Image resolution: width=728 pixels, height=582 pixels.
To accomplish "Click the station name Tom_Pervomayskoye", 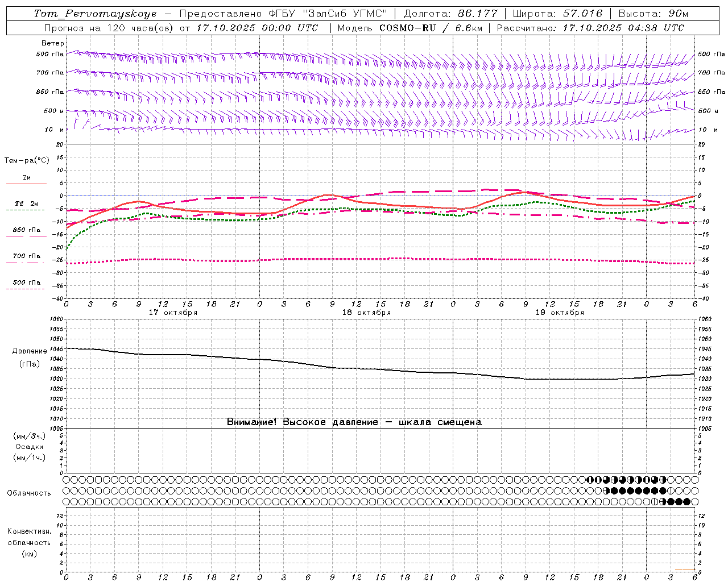I will 95,14.
